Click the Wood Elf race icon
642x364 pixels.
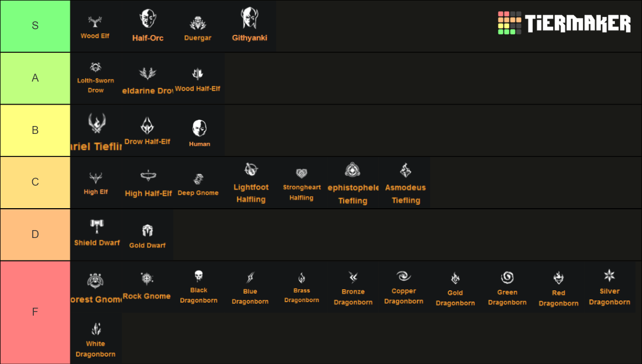[x=95, y=22]
